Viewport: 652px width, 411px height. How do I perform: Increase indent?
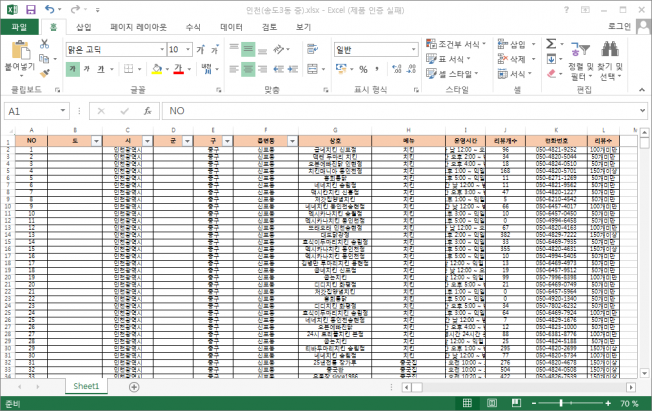(293, 69)
